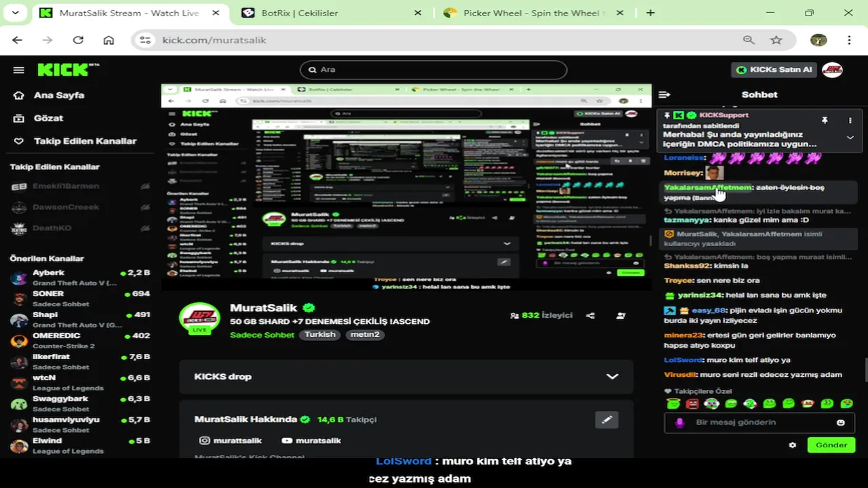Open the hamburger menu beside KICK logo

click(19, 70)
